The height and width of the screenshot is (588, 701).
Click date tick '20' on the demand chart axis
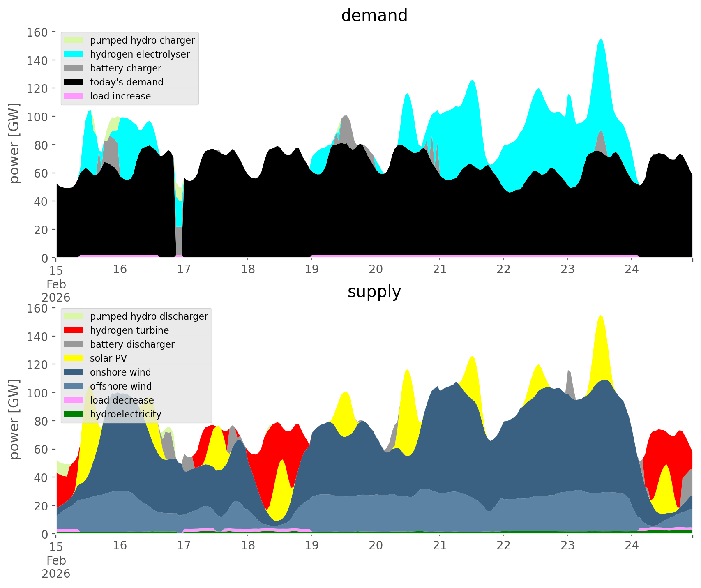coord(376,270)
